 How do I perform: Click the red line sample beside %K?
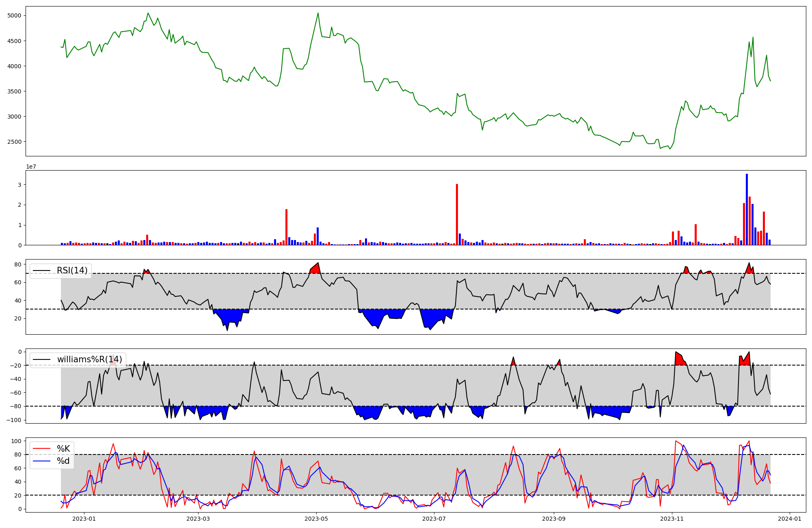41,449
